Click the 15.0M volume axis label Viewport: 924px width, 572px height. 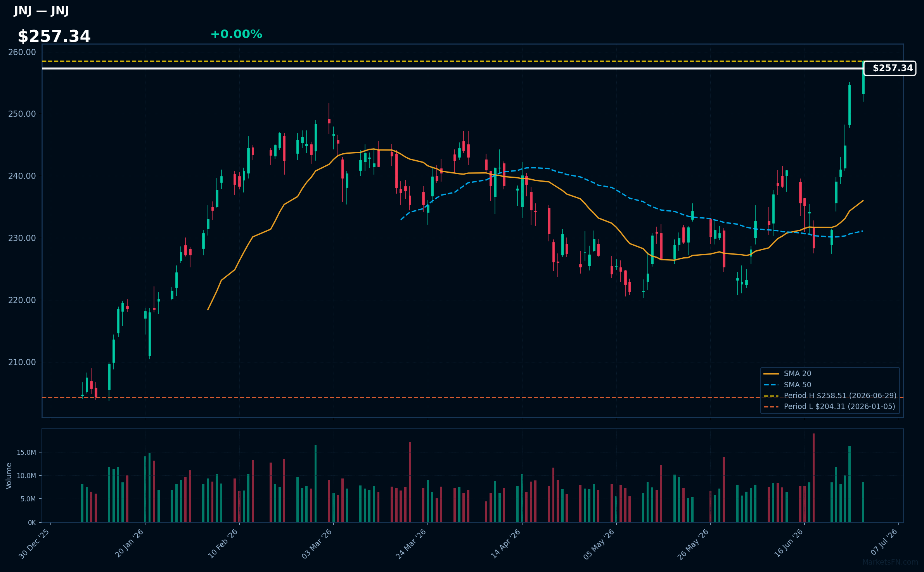(x=26, y=452)
